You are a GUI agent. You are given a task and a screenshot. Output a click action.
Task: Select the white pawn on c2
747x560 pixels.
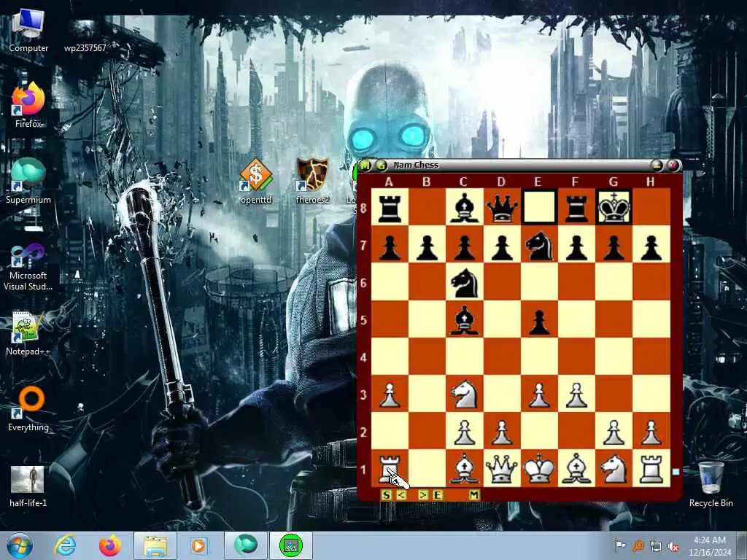click(x=464, y=432)
